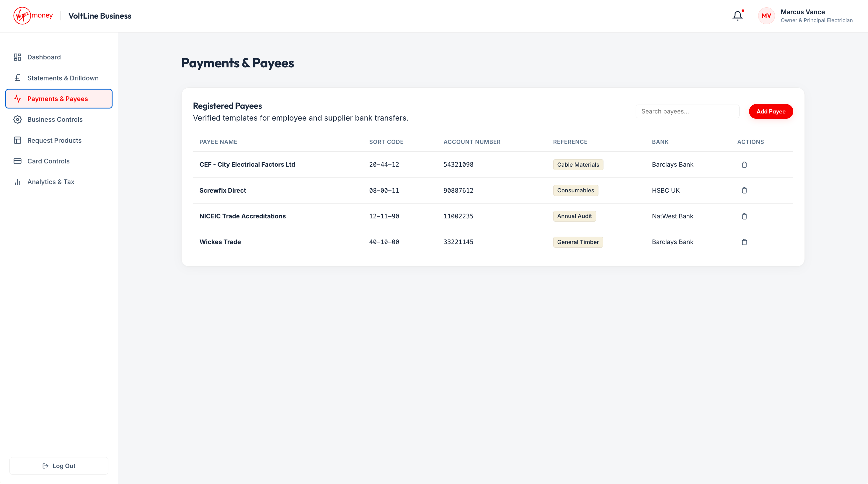This screenshot has height=484, width=868.
Task: Click the Bank column header
Action: coord(660,142)
